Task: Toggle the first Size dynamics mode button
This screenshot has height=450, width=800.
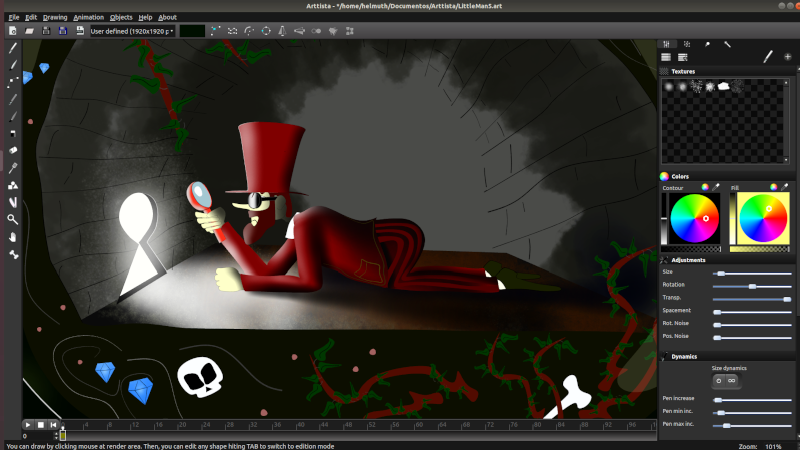Action: coord(719,380)
